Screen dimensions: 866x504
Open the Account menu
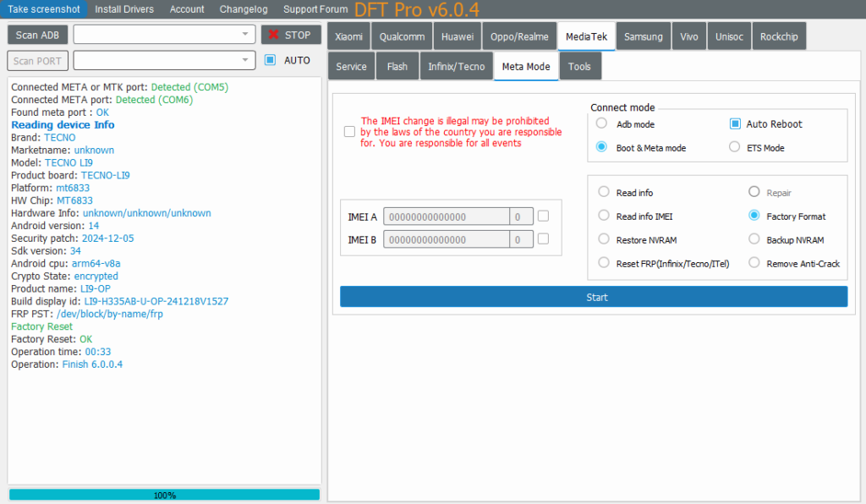(187, 8)
